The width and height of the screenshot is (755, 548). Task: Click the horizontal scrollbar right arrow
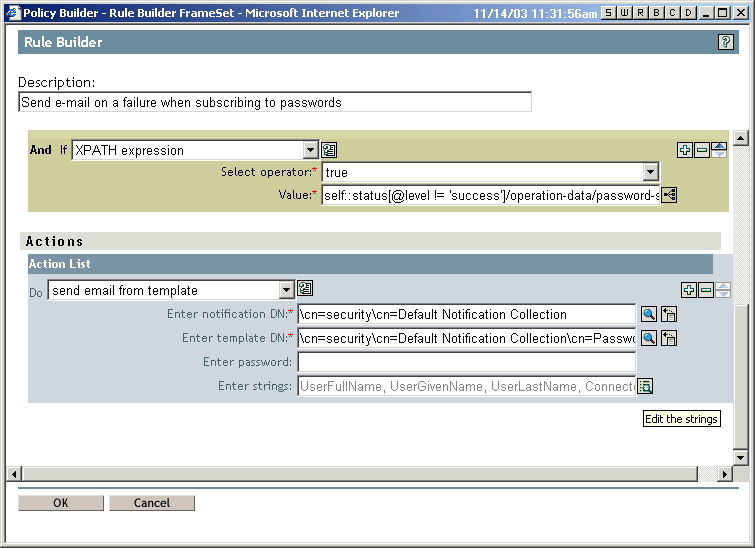pyautogui.click(x=725, y=474)
